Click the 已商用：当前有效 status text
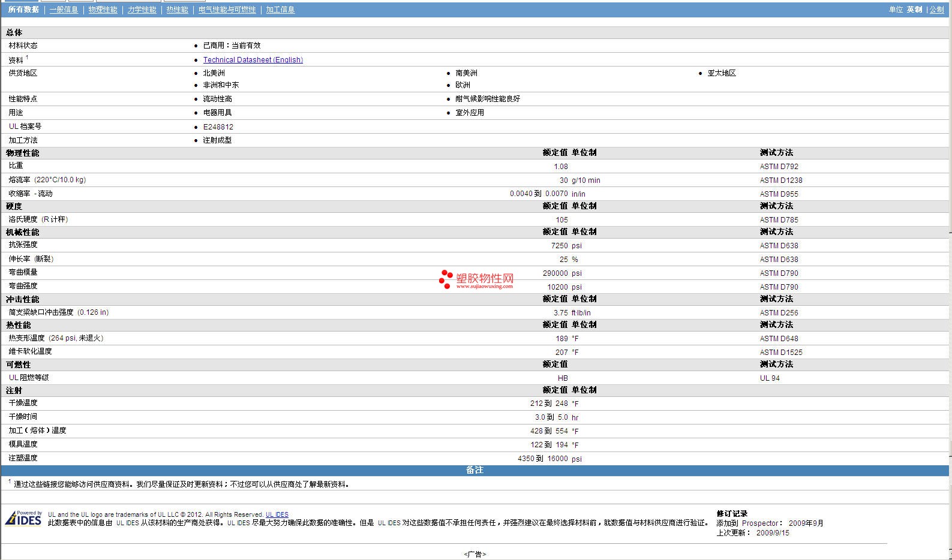The height and width of the screenshot is (560, 952). pyautogui.click(x=232, y=46)
